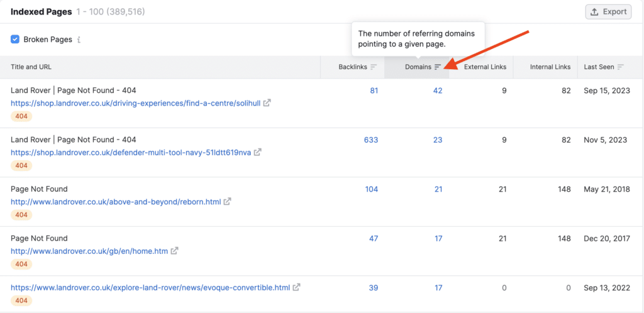Click backlinks count 104
The height and width of the screenshot is (313, 644).
[x=371, y=189]
